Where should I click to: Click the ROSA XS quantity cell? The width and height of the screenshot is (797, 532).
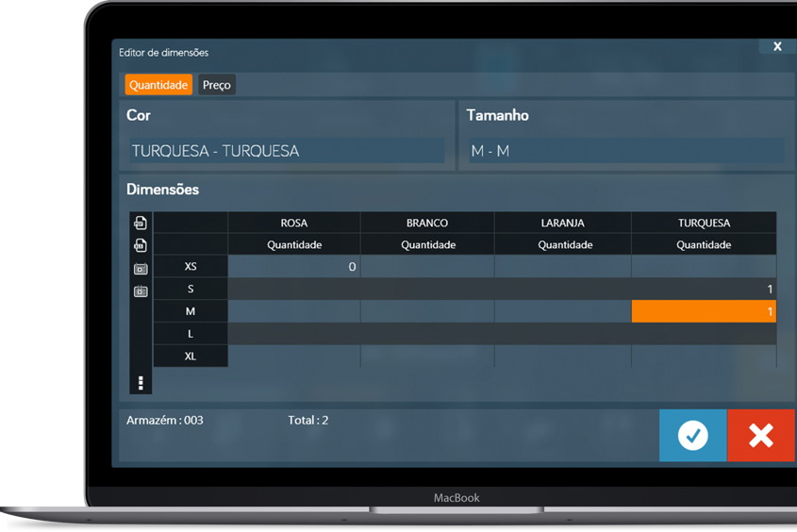(x=294, y=267)
